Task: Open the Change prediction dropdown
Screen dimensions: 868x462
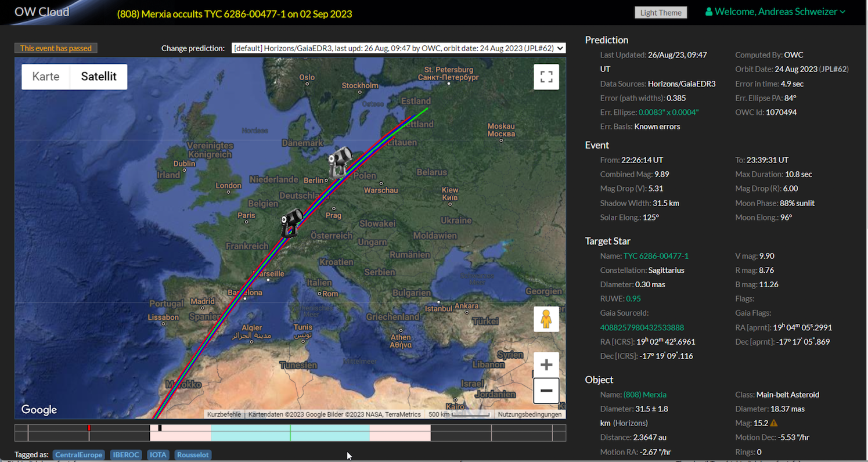Action: [x=398, y=48]
